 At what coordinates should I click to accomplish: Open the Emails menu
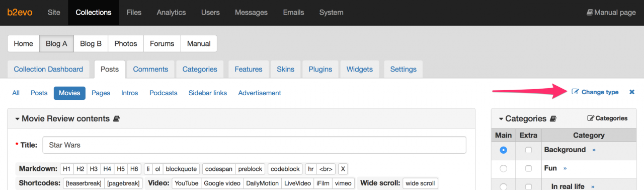tap(293, 13)
